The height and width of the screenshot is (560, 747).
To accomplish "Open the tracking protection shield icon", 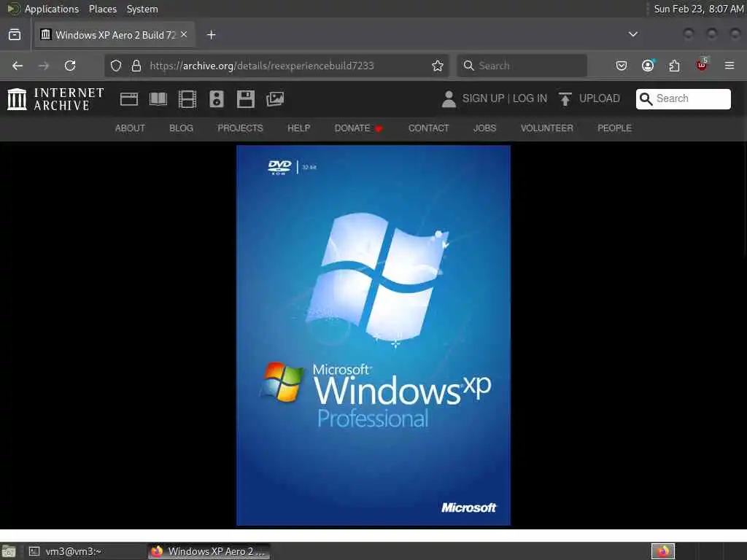I will (116, 66).
